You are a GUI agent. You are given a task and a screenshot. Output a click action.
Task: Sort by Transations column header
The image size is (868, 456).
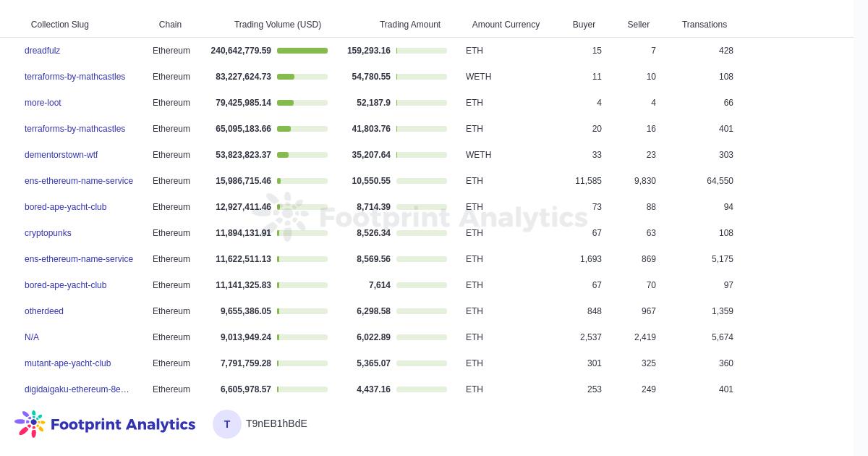(x=704, y=25)
